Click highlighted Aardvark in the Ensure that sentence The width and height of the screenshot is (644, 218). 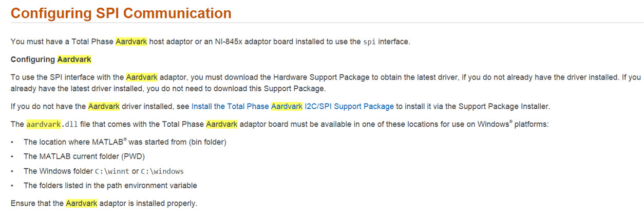coord(81,203)
